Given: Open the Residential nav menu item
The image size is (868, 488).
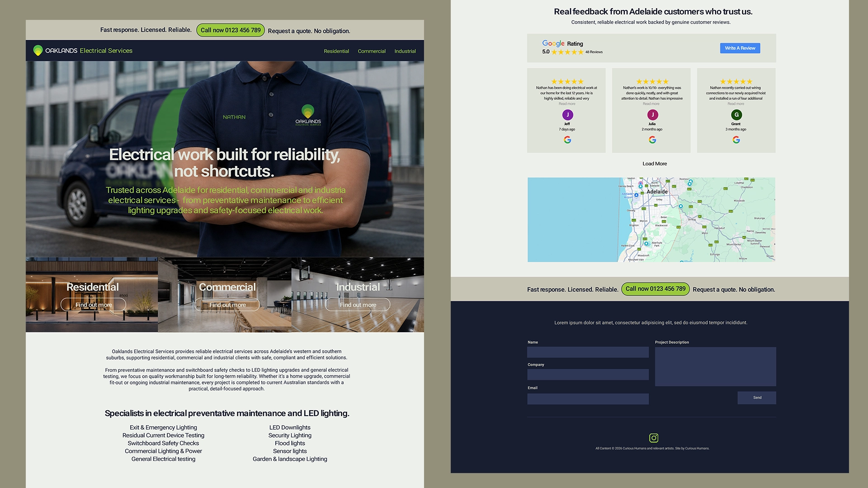Looking at the screenshot, I should tap(336, 51).
